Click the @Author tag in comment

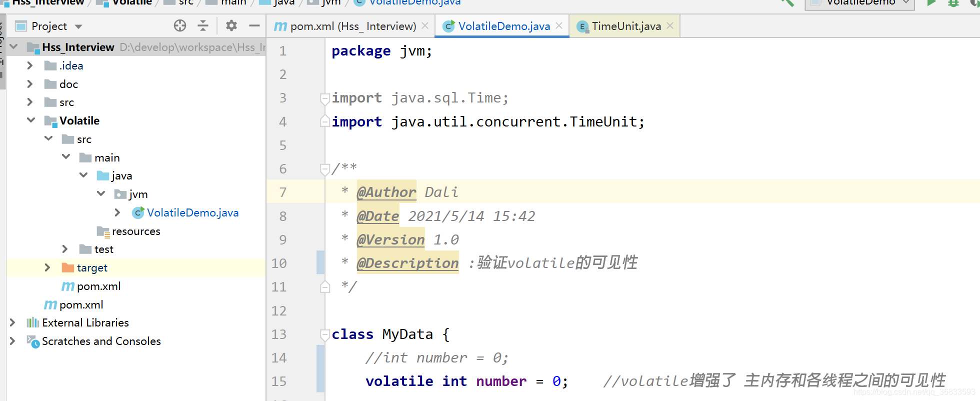pos(386,192)
